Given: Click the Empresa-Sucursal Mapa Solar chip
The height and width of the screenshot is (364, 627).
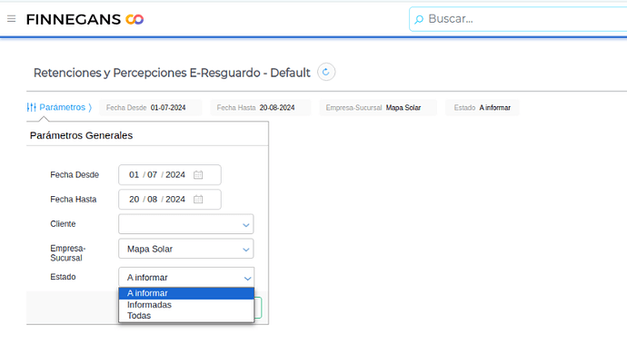Looking at the screenshot, I should (378, 107).
